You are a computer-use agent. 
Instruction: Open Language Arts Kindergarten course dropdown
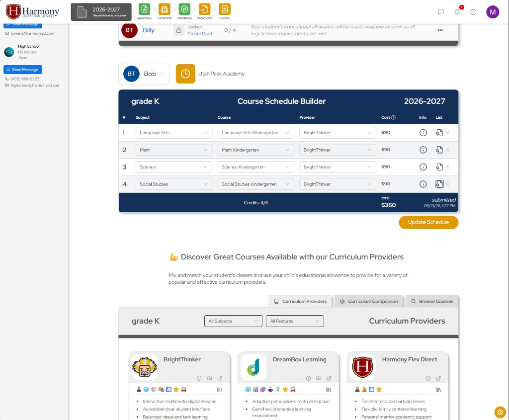(x=255, y=133)
